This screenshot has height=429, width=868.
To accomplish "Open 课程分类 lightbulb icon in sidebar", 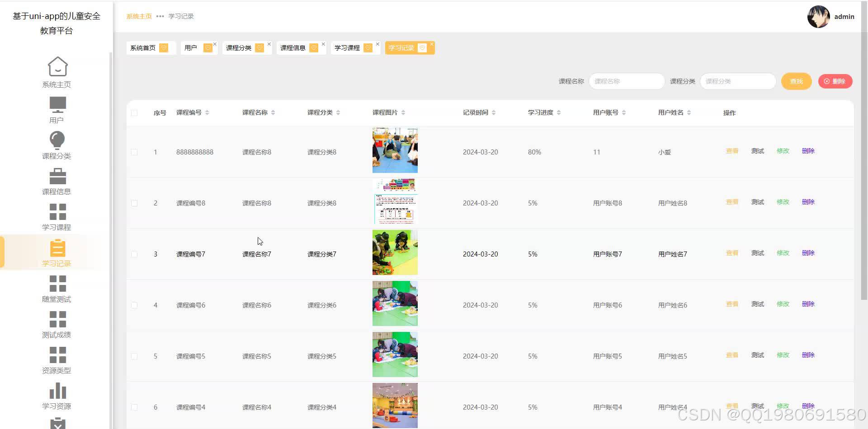I will click(x=57, y=140).
